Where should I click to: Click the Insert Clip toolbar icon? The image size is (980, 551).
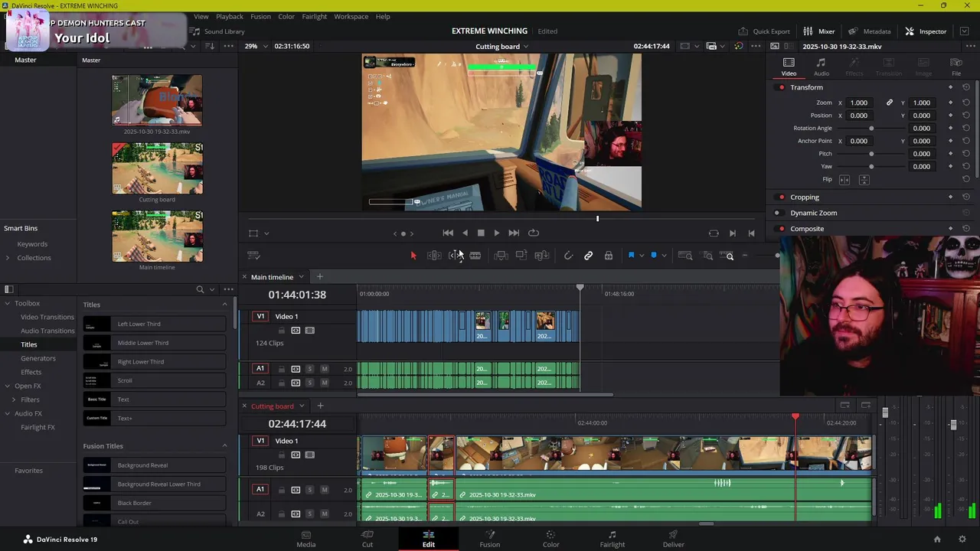point(501,256)
